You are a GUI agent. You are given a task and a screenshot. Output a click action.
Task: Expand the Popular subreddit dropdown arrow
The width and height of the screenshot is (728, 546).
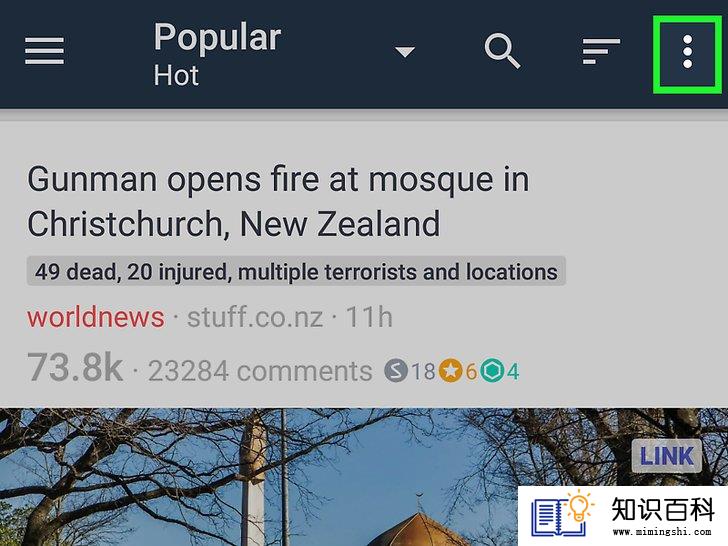point(405,51)
